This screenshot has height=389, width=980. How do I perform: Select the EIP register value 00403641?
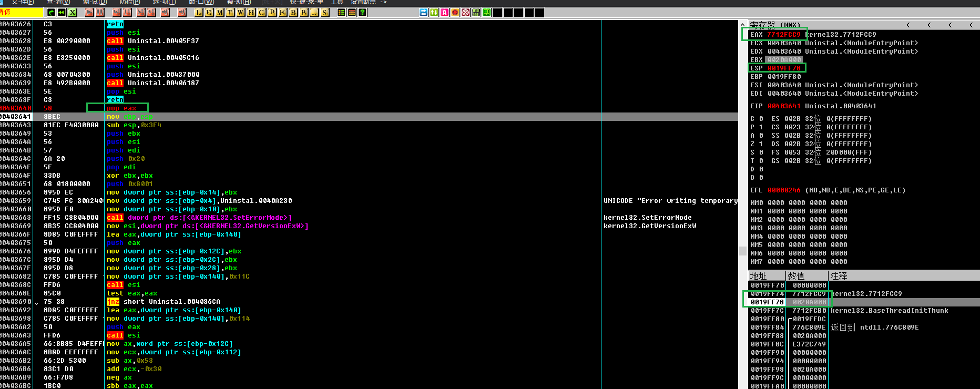click(x=783, y=106)
